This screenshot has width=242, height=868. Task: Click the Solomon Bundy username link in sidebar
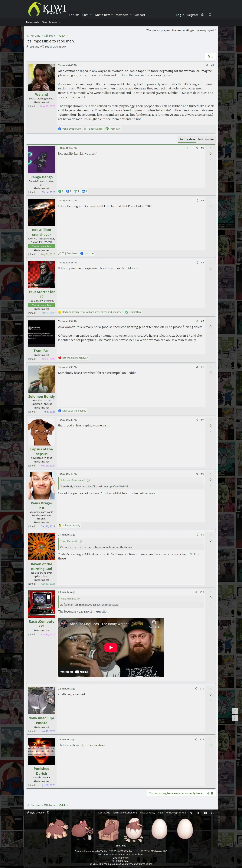coord(41,396)
